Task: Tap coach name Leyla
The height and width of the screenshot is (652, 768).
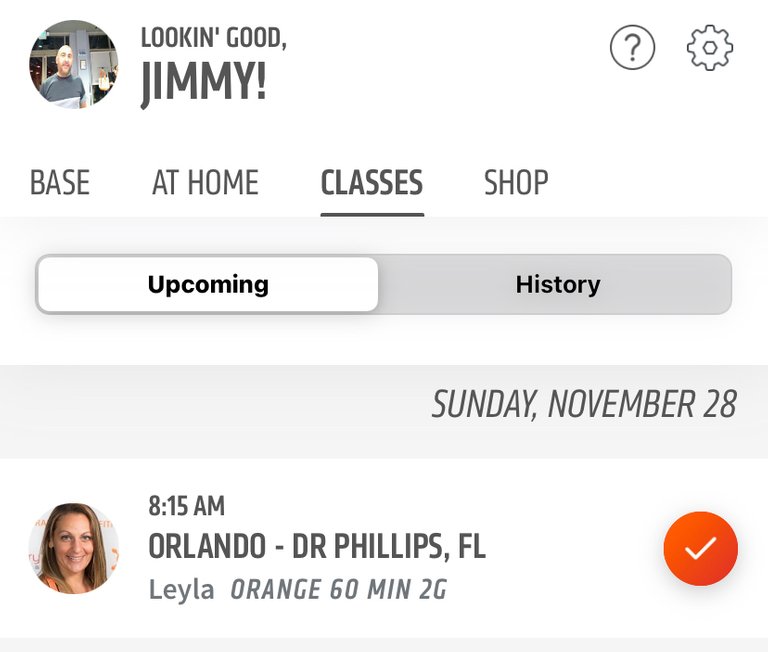Action: point(181,589)
